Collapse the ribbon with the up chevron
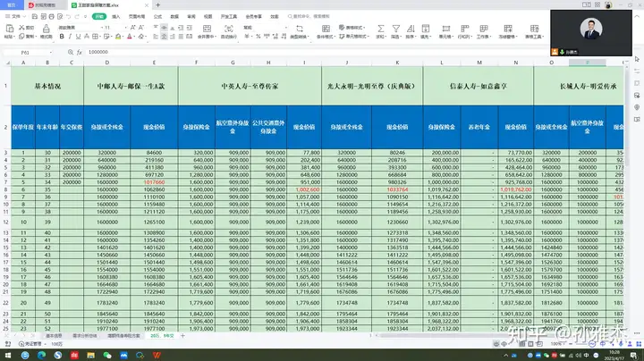Screen dimensions: 644x361 coord(637,16)
